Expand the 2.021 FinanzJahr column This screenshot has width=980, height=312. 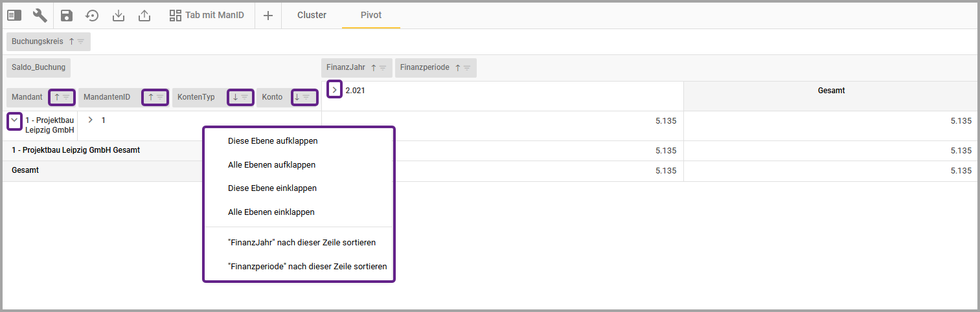point(334,90)
